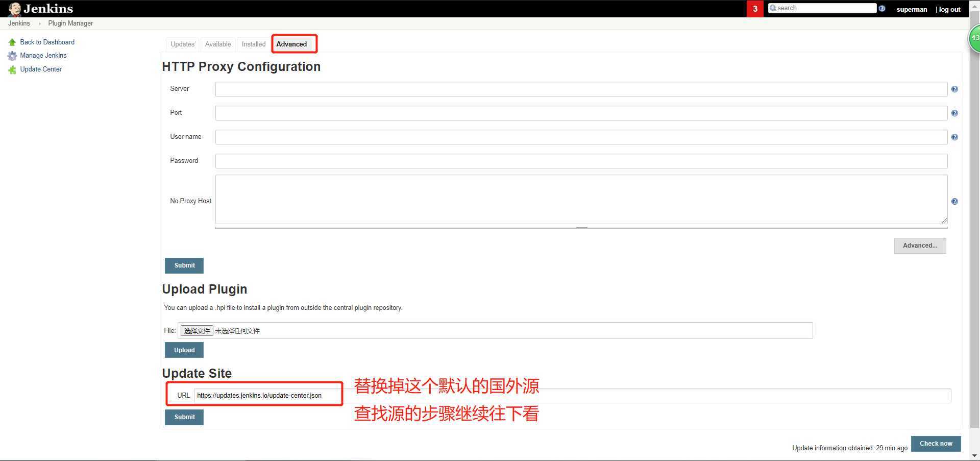
Task: Open the Update Center link
Action: [41, 69]
